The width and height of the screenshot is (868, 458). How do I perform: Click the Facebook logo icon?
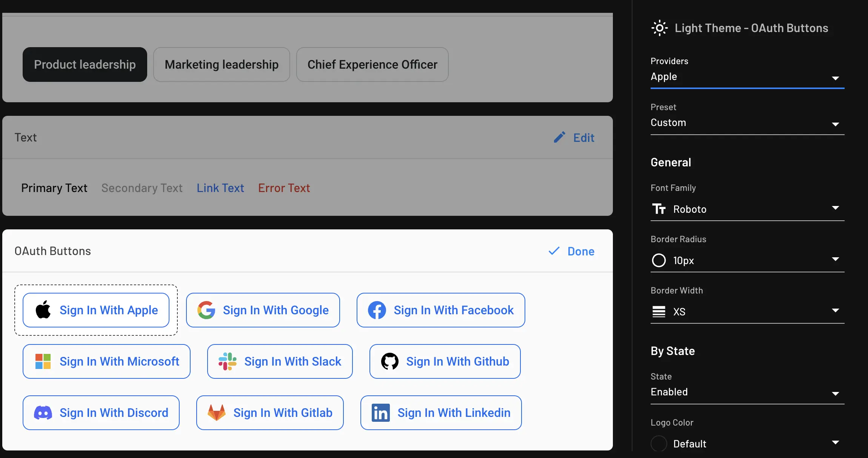click(x=376, y=310)
